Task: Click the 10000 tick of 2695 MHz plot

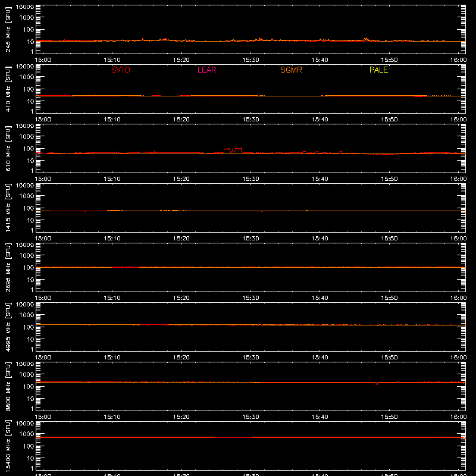Action: coord(25,245)
